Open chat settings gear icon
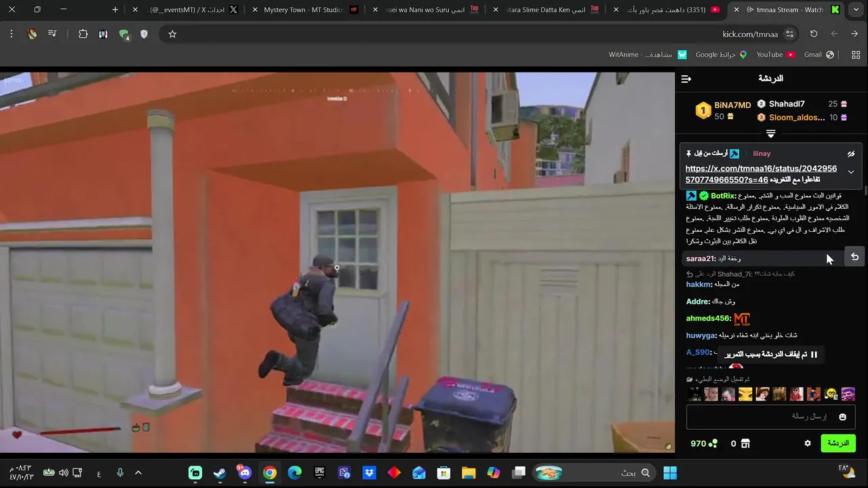 point(808,443)
